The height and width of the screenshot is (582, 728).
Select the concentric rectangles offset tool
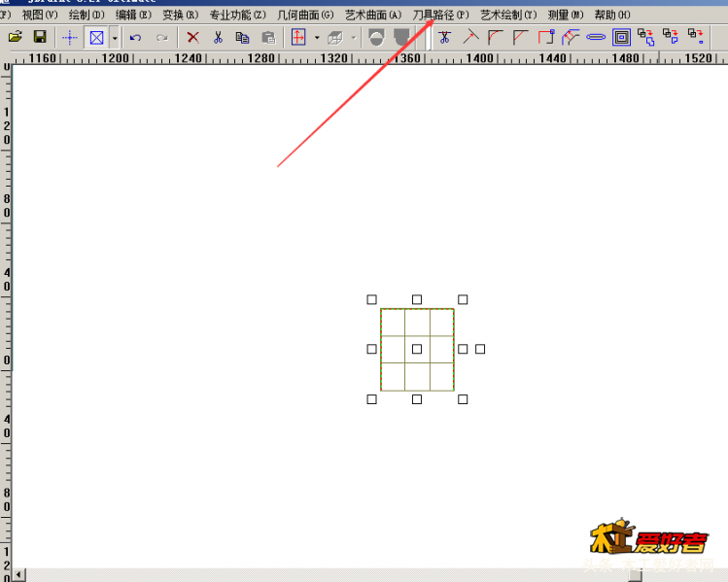tap(621, 37)
